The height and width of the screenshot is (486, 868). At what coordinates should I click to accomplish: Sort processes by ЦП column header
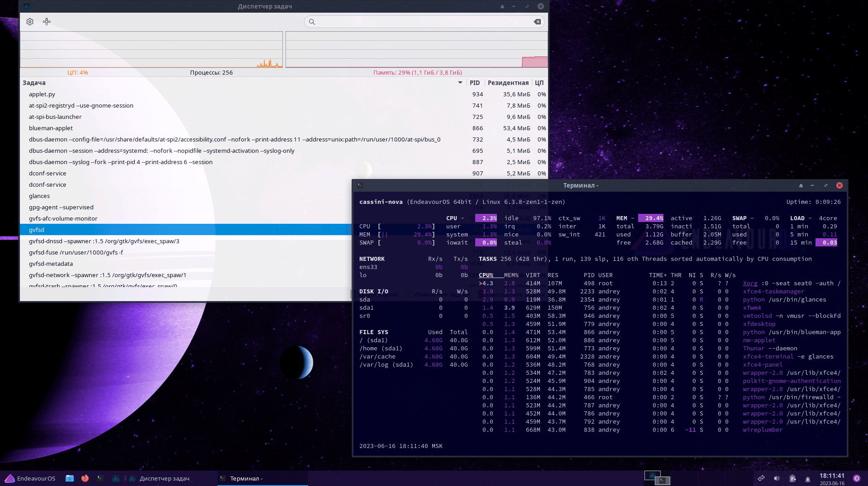click(x=539, y=83)
